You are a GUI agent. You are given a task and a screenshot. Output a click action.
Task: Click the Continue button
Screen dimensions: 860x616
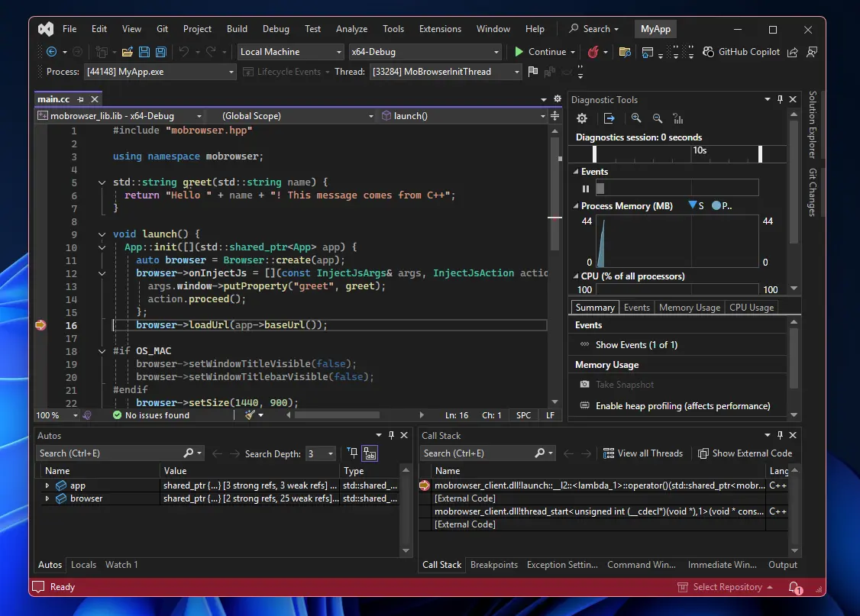543,51
